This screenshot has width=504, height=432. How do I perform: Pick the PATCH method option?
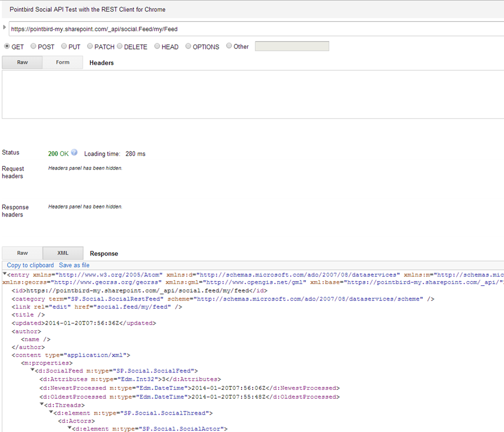tap(90, 46)
